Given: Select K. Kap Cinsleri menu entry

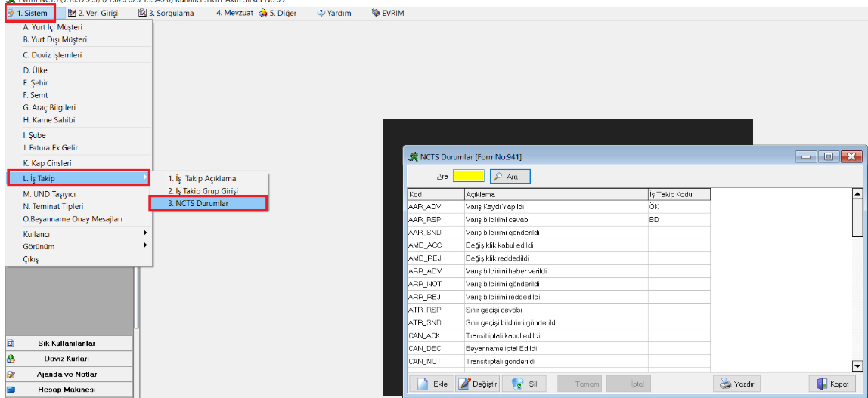Looking at the screenshot, I should coord(78,163).
